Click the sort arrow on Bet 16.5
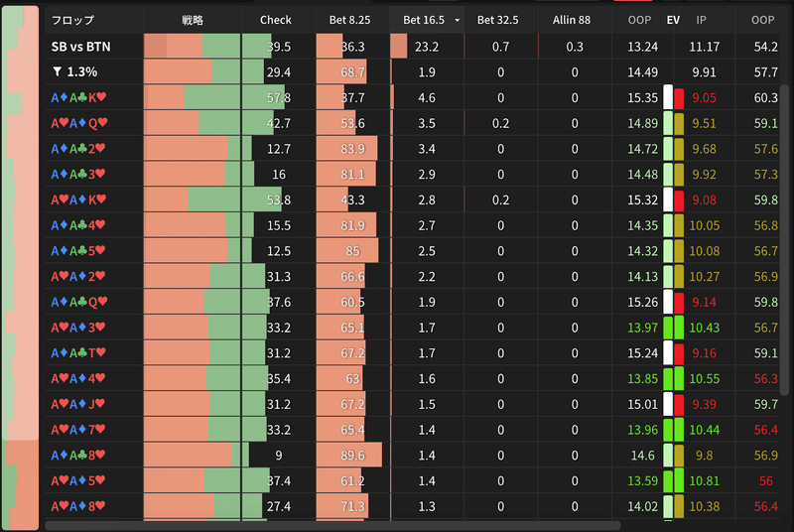 (x=457, y=20)
